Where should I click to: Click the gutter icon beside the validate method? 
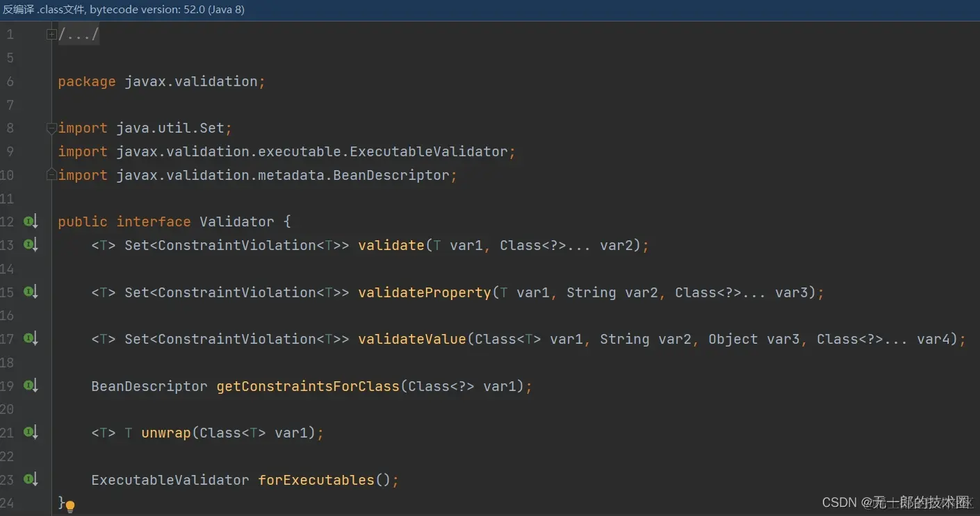(30, 245)
